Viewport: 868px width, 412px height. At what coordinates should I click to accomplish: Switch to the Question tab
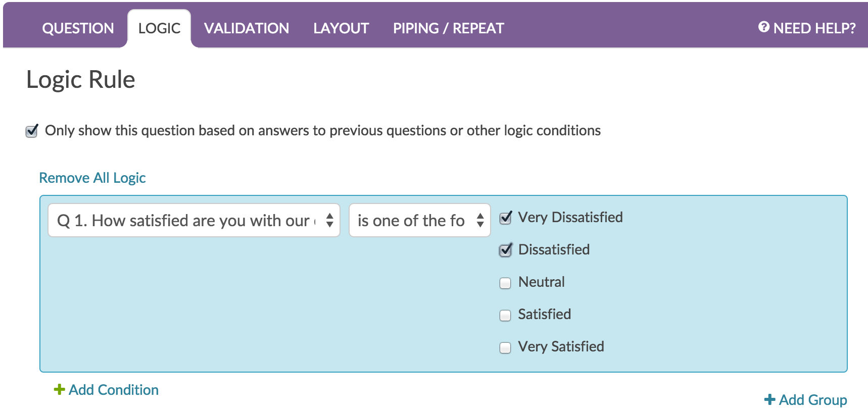pos(78,28)
